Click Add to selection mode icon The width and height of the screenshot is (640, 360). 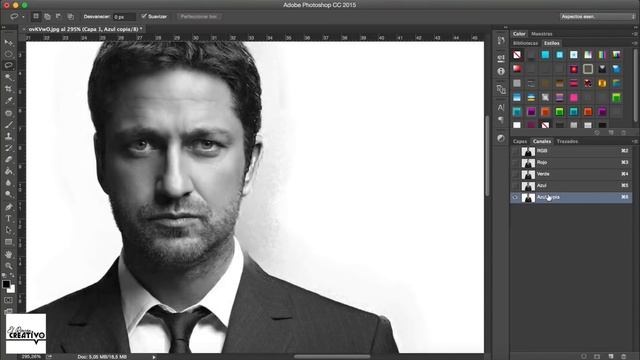[47, 16]
